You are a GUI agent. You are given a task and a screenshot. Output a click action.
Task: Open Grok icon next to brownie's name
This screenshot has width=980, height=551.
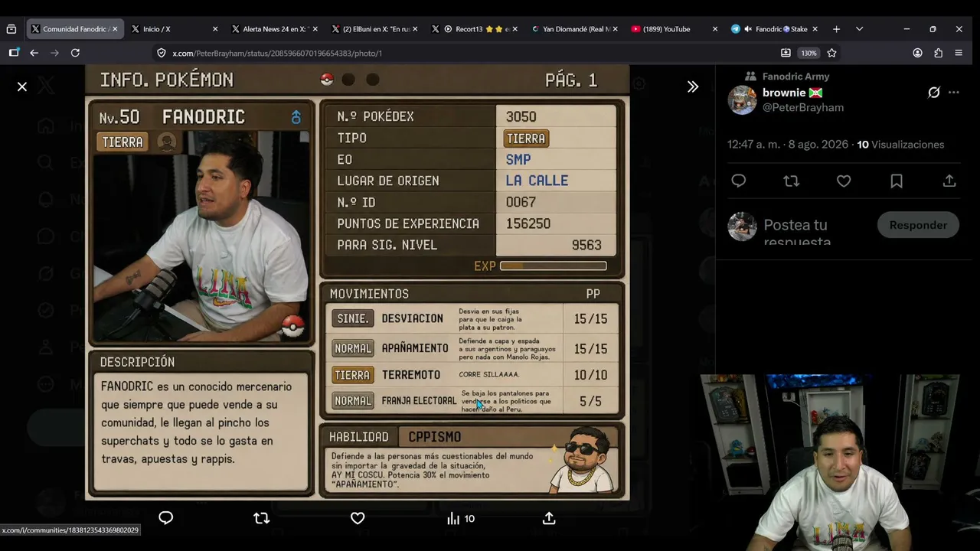coord(934,93)
